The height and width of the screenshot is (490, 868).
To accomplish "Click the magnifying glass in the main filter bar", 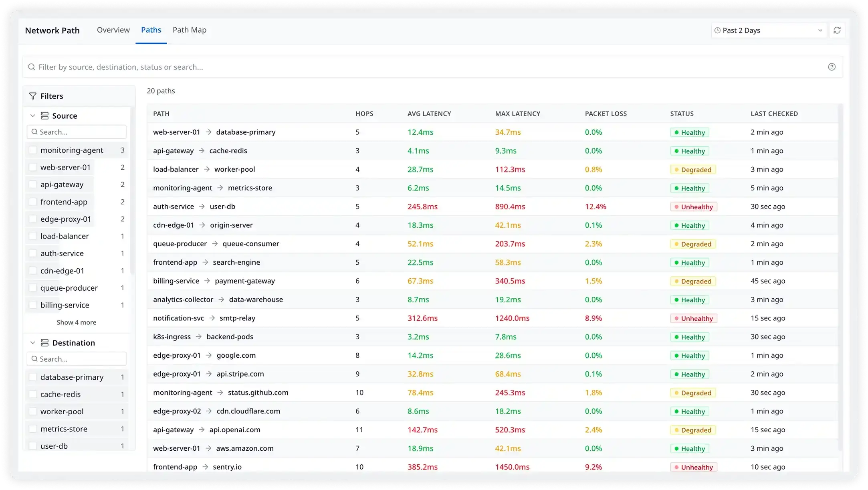I will click(32, 67).
